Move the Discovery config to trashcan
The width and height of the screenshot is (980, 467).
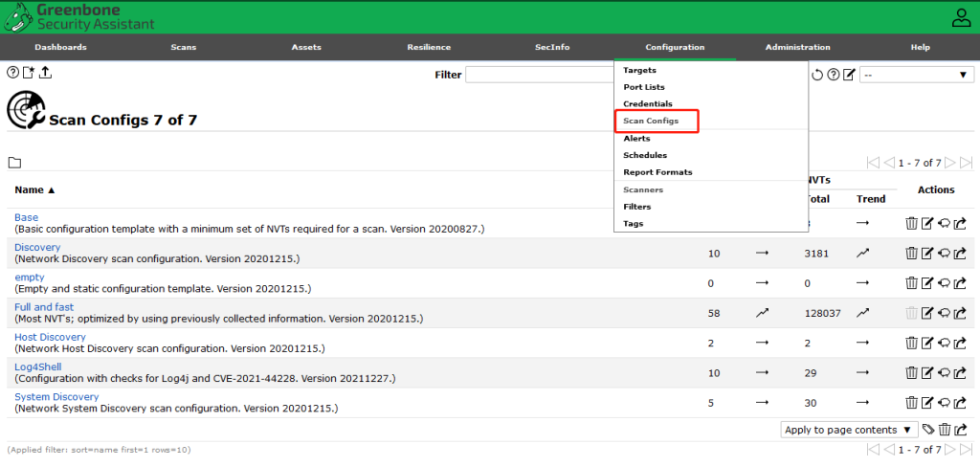(911, 254)
